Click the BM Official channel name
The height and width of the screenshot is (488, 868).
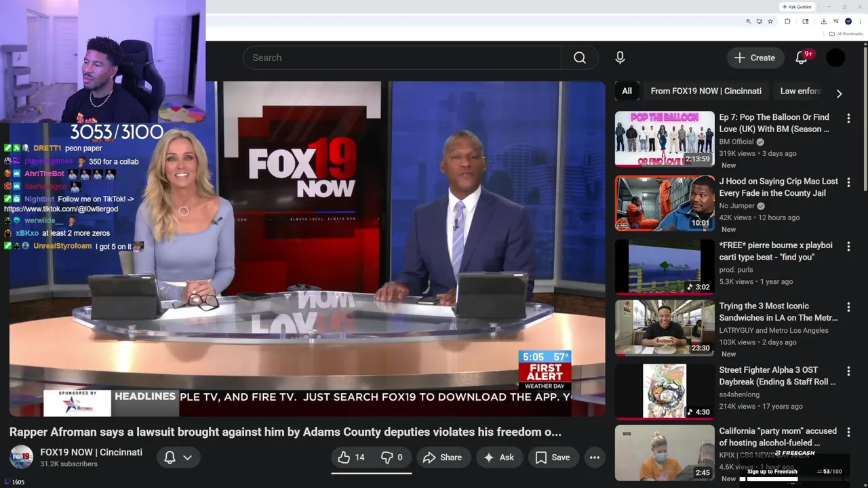pos(736,142)
